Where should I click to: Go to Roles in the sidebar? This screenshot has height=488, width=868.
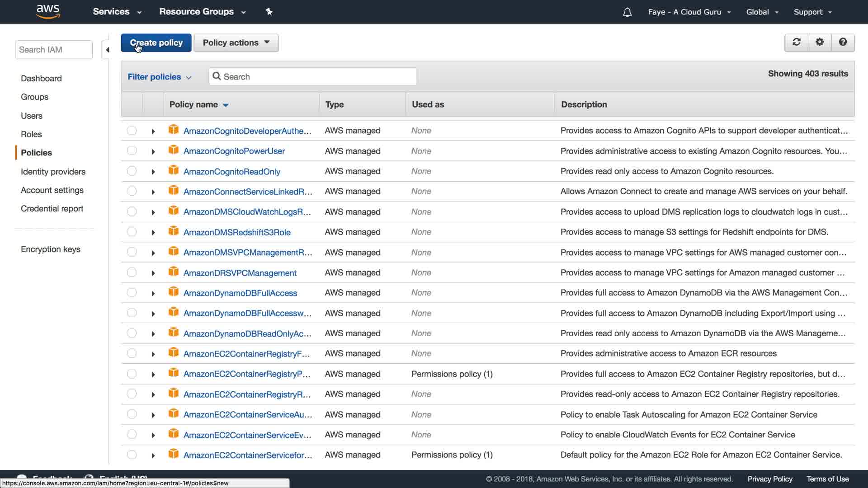tap(31, 134)
